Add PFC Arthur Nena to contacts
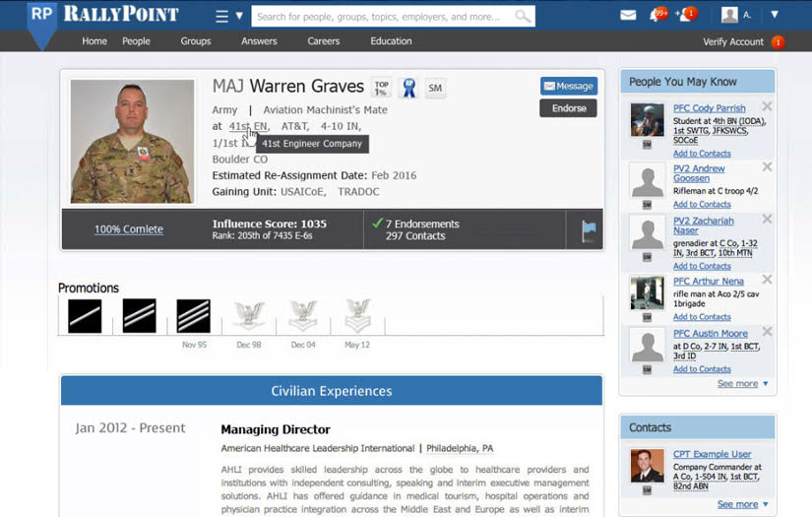Image resolution: width=812 pixels, height=517 pixels. [702, 316]
